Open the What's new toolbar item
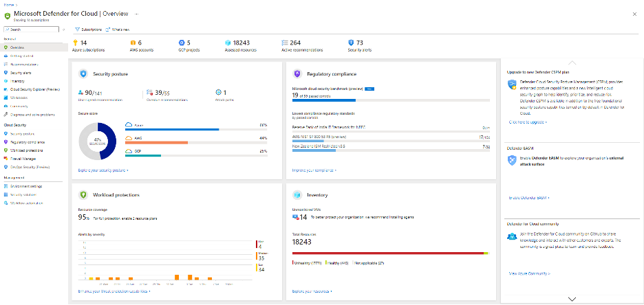 tap(118, 30)
